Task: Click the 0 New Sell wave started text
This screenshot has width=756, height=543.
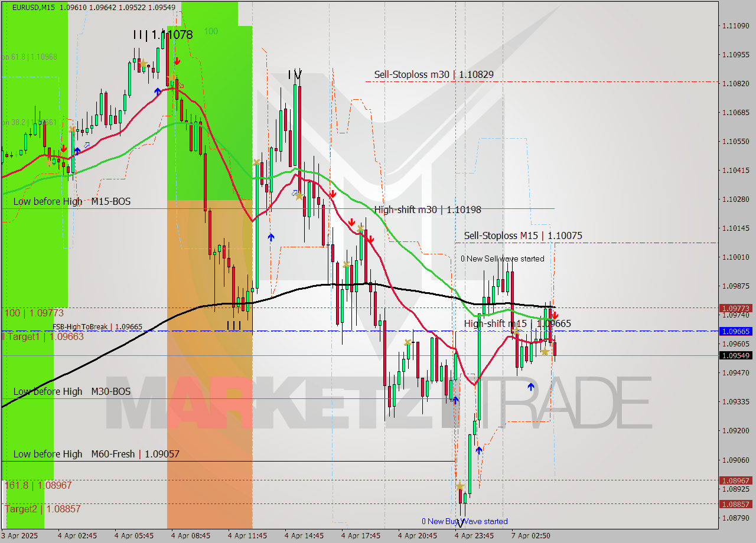Action: [502, 259]
